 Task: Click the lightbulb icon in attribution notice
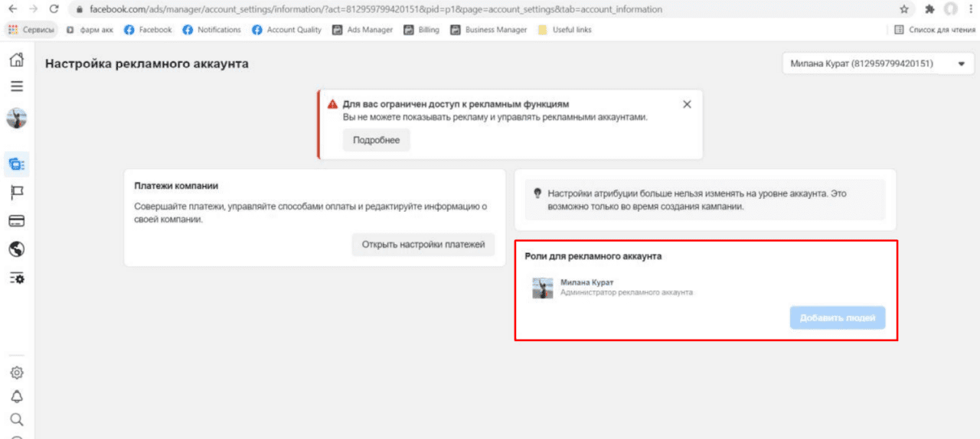[537, 193]
